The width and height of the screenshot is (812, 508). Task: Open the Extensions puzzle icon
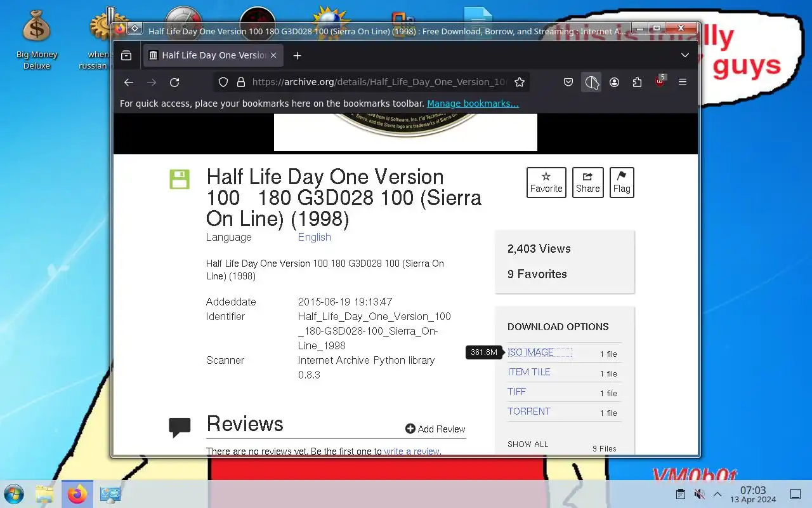coord(637,82)
